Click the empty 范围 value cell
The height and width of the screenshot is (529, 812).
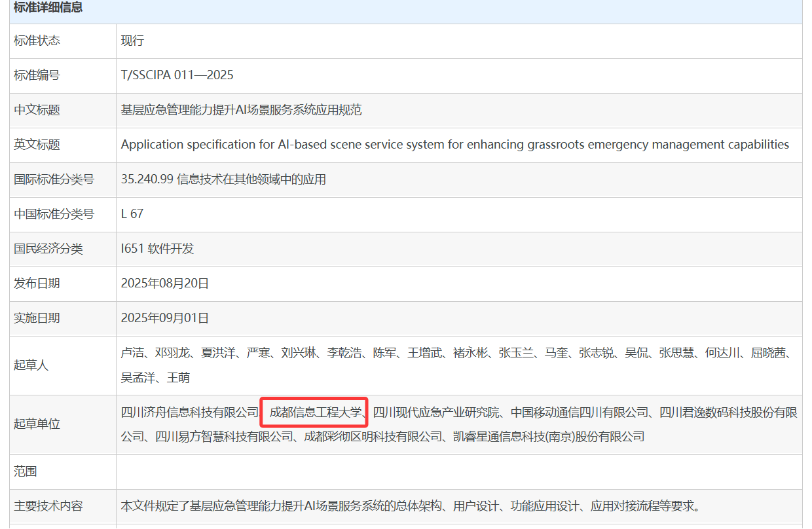click(458, 471)
